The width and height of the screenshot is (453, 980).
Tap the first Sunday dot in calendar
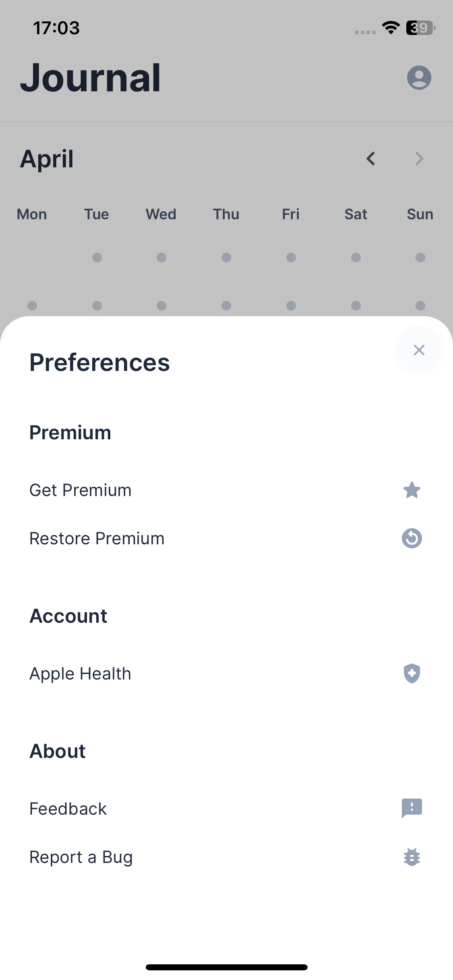[x=420, y=257]
